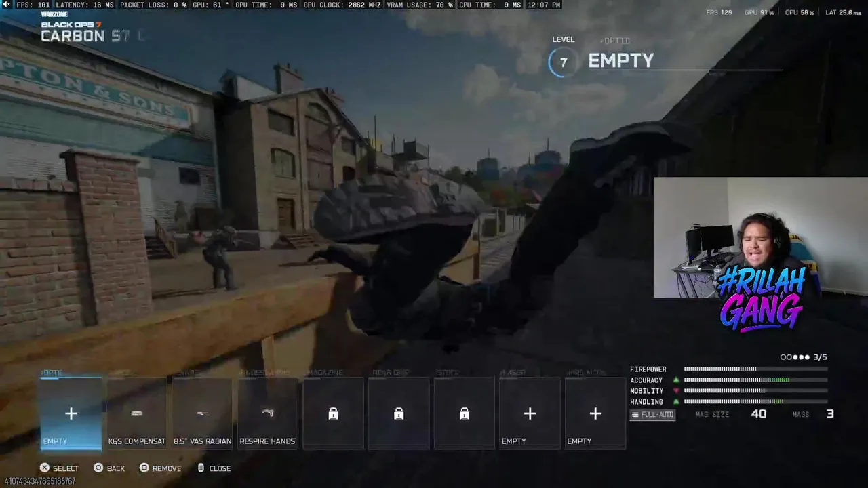Click the Latency: 16 MS overlay stat

click(85, 5)
